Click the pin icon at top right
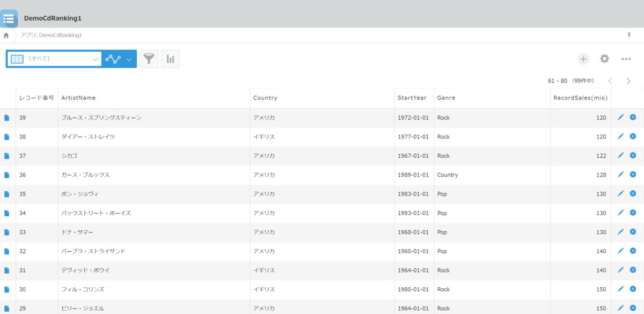 [629, 35]
